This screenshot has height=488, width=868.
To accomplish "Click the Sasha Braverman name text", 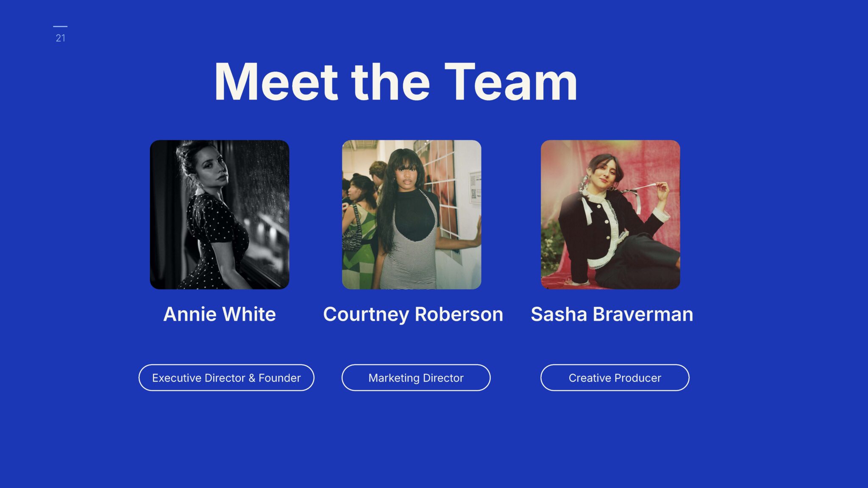I will click(612, 314).
